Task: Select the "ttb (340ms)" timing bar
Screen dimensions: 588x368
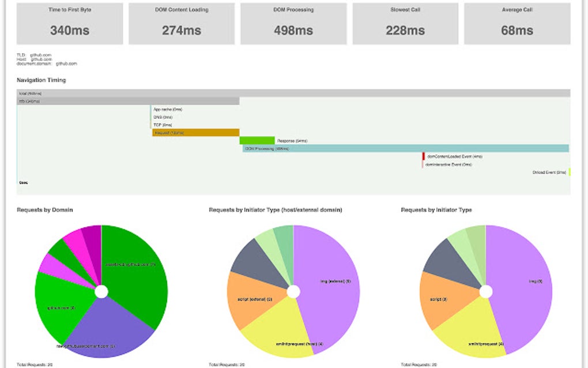Action: (127, 100)
